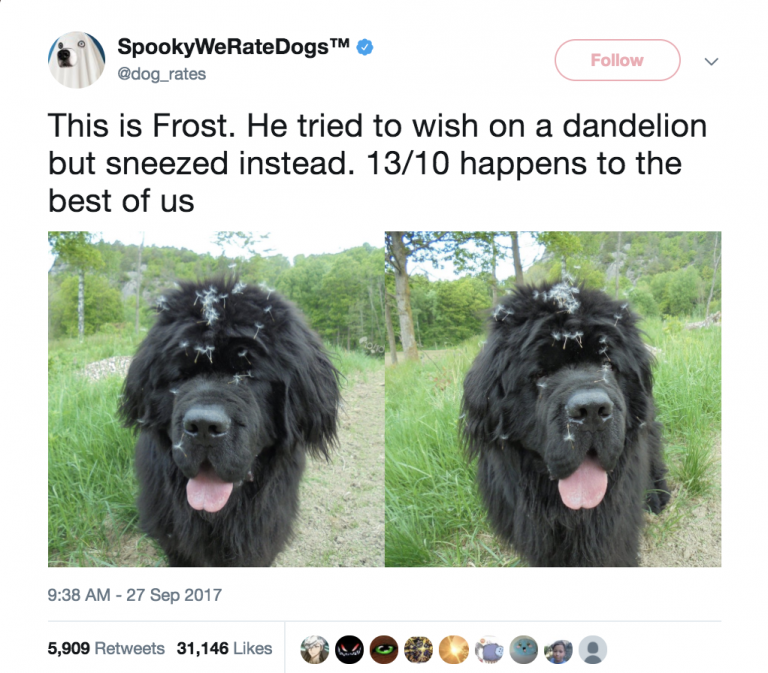View the 31,146 Likes list
The height and width of the screenshot is (673, 768).
click(x=224, y=648)
